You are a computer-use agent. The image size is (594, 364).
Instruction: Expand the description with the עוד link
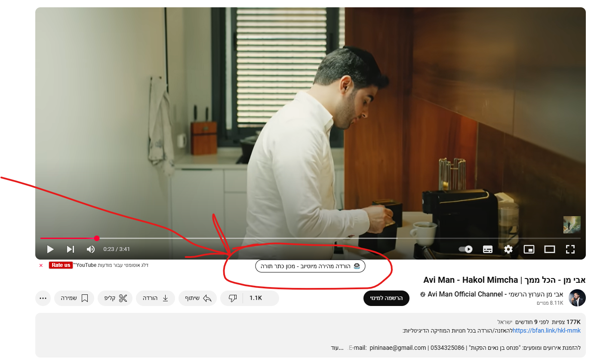(x=338, y=348)
